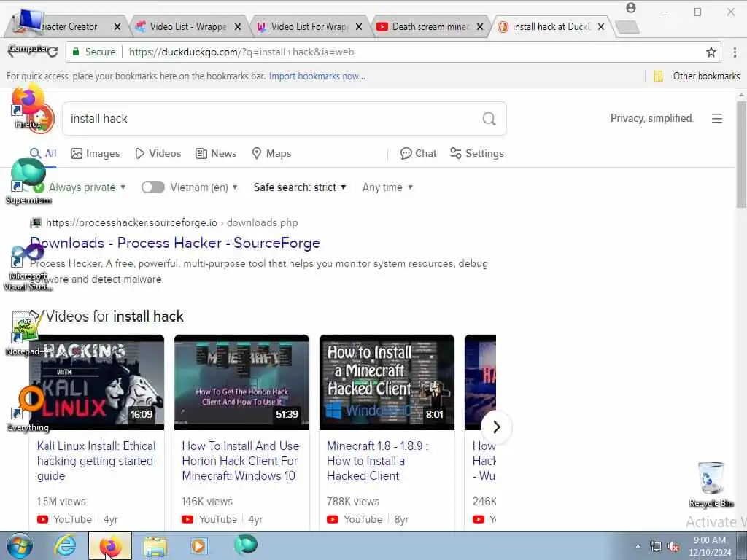This screenshot has height=560, width=747.
Task: Bookmark this page with the star icon
Action: click(x=711, y=52)
